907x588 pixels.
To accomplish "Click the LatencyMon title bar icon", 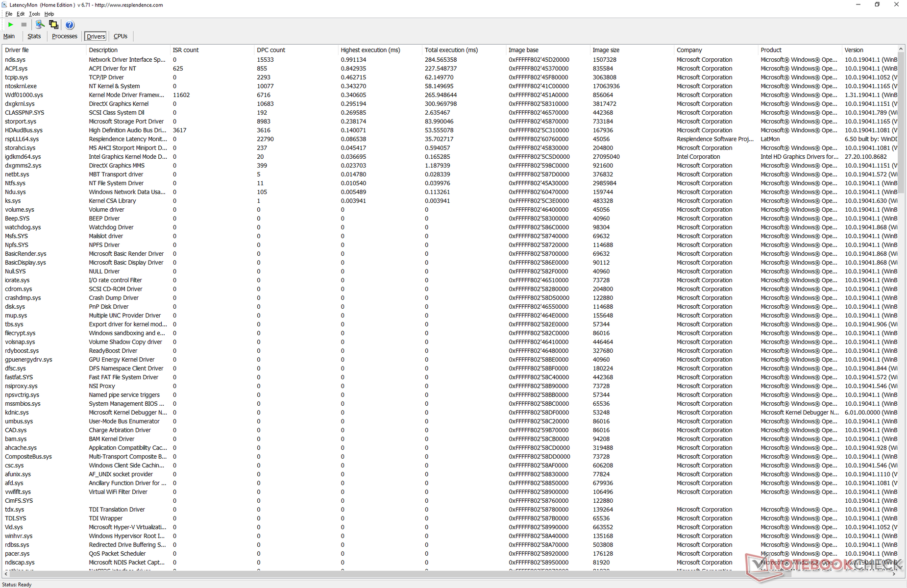I will (5, 5).
